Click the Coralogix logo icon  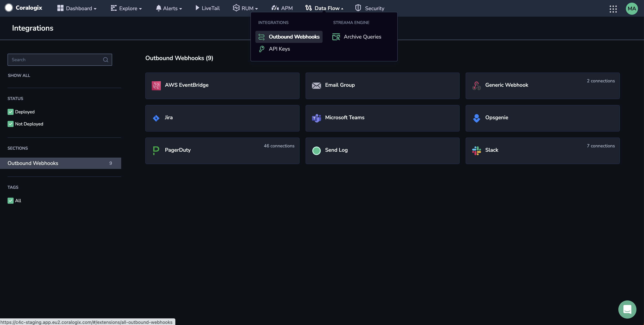click(9, 8)
